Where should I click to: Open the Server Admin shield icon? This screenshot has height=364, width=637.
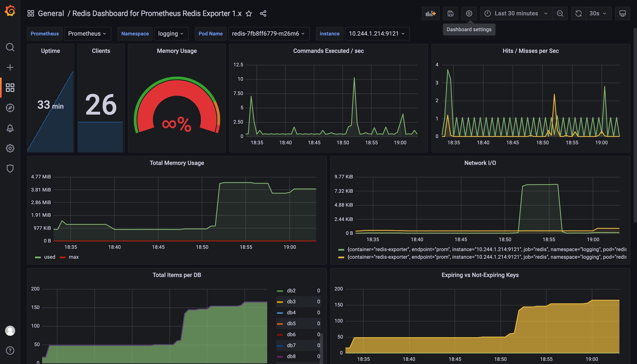click(10, 169)
